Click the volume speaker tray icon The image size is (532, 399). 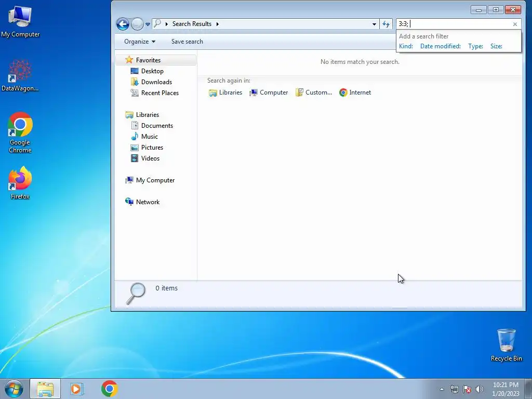pyautogui.click(x=479, y=389)
